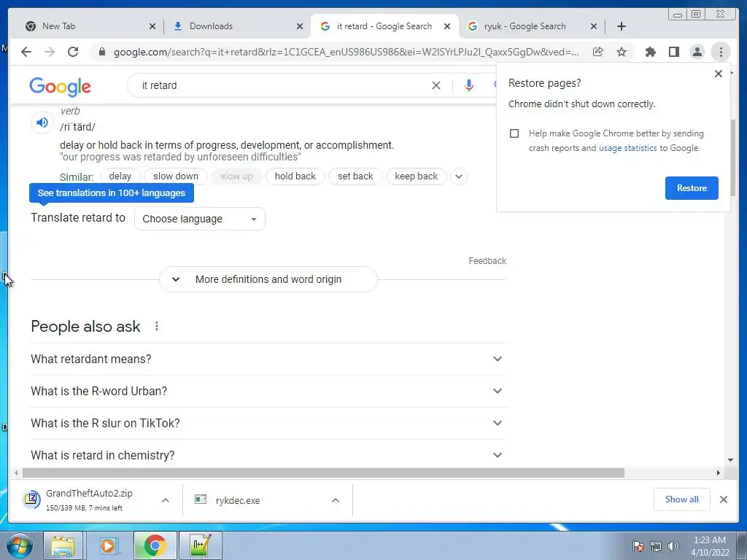Click the Restore button
747x560 pixels.
coord(692,188)
